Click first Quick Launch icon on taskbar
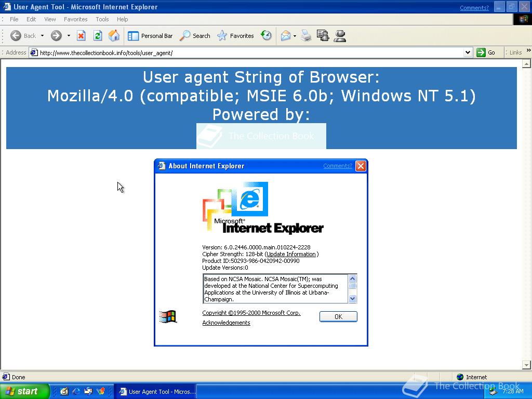The height and width of the screenshot is (399, 532). click(64, 391)
